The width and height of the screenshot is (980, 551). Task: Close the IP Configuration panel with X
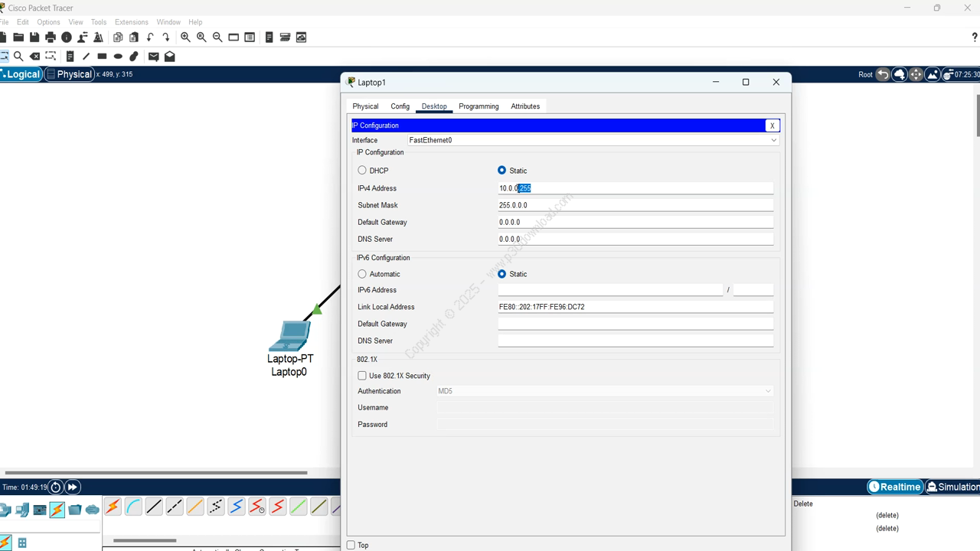pos(773,126)
